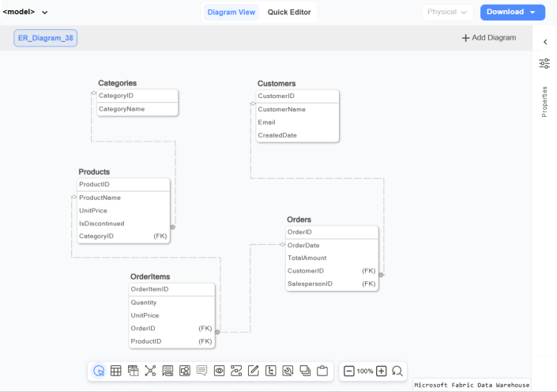Image resolution: width=557 pixels, height=392 pixels.
Task: Click Quantity column in OrderItems table
Action: [172, 303]
